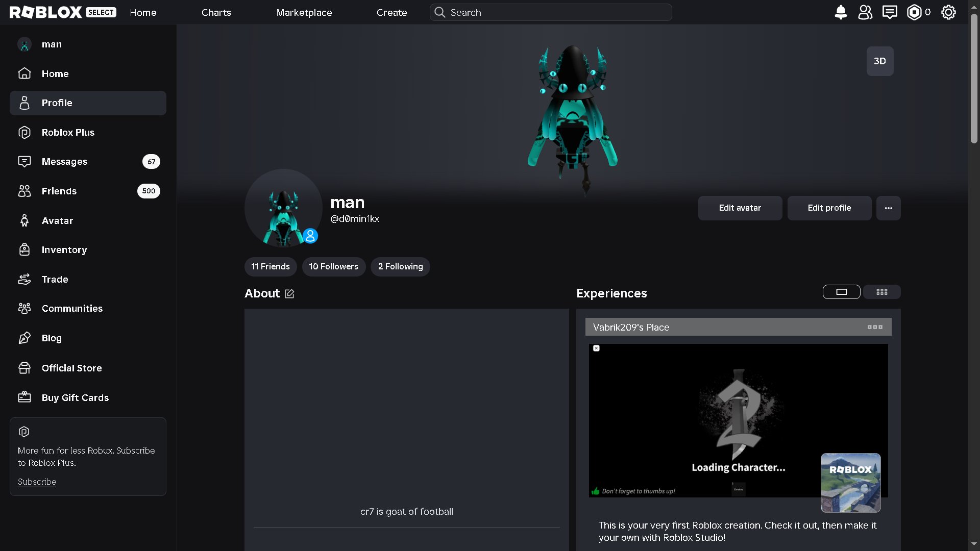Click the Messages 67 unread badge
The height and width of the screenshot is (551, 980).
coord(151,162)
